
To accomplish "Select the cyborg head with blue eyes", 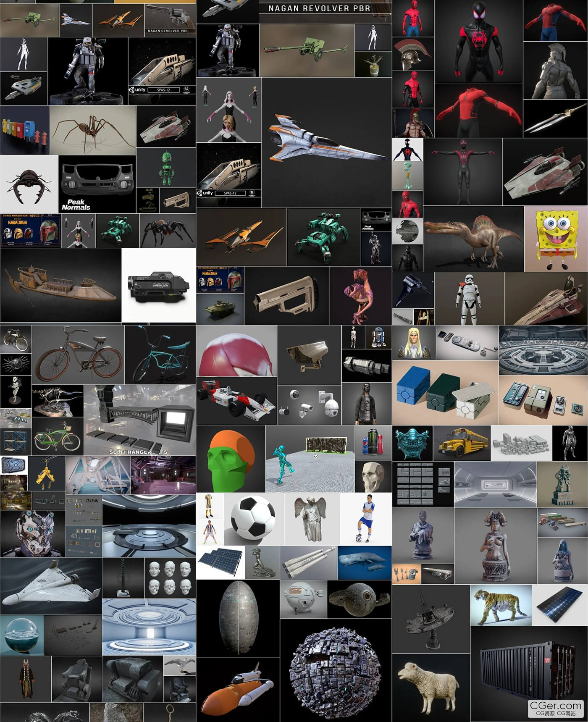I will (x=32, y=534).
